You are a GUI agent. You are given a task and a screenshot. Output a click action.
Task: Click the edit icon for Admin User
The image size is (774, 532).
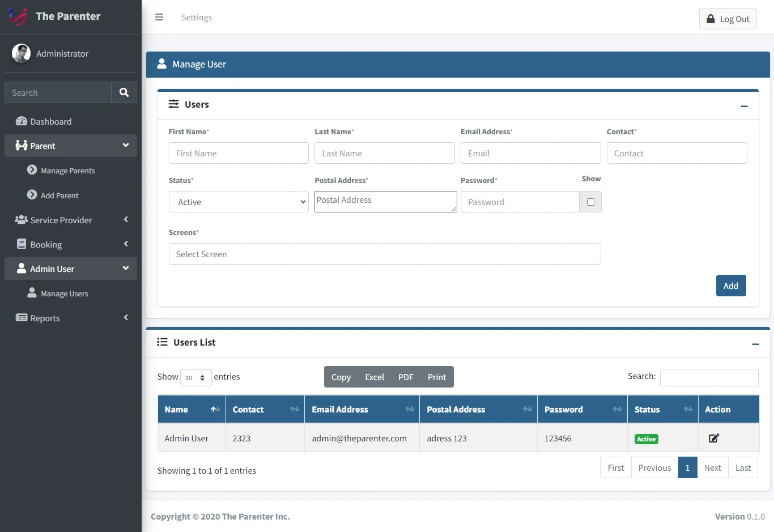[x=714, y=438]
